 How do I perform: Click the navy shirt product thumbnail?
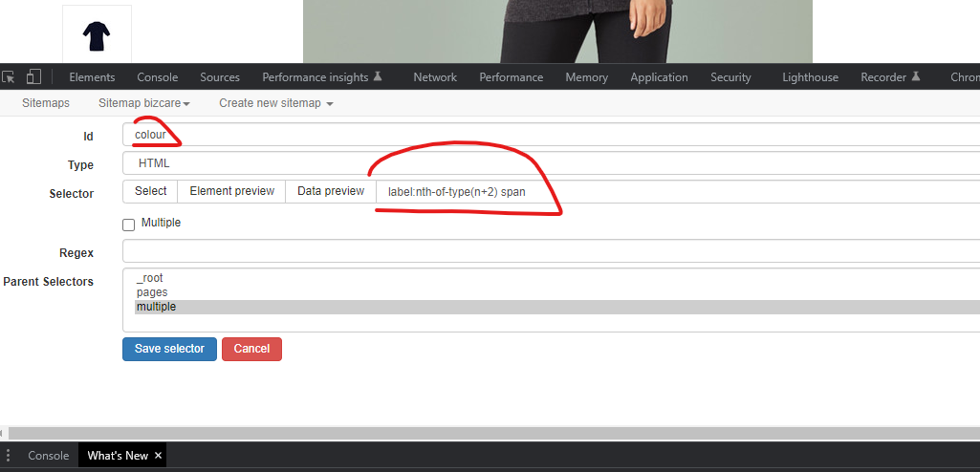[x=97, y=36]
